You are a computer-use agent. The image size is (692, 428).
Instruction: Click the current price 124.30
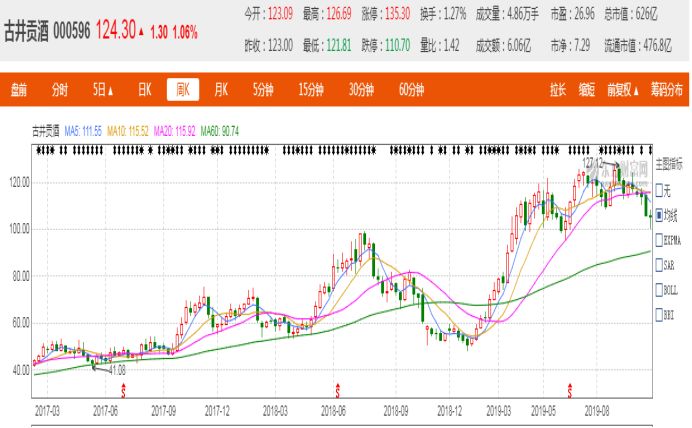[x=116, y=30]
